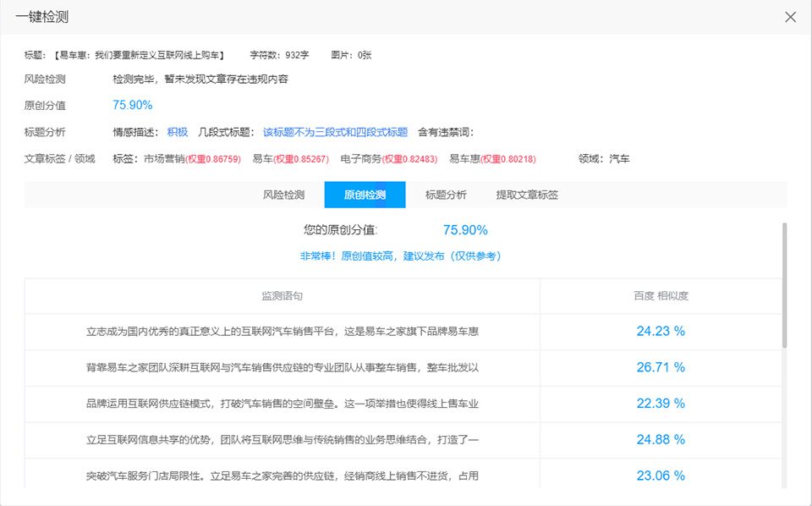
Task: Click 该标题不为三段式和四段式标题 link
Action: (335, 132)
